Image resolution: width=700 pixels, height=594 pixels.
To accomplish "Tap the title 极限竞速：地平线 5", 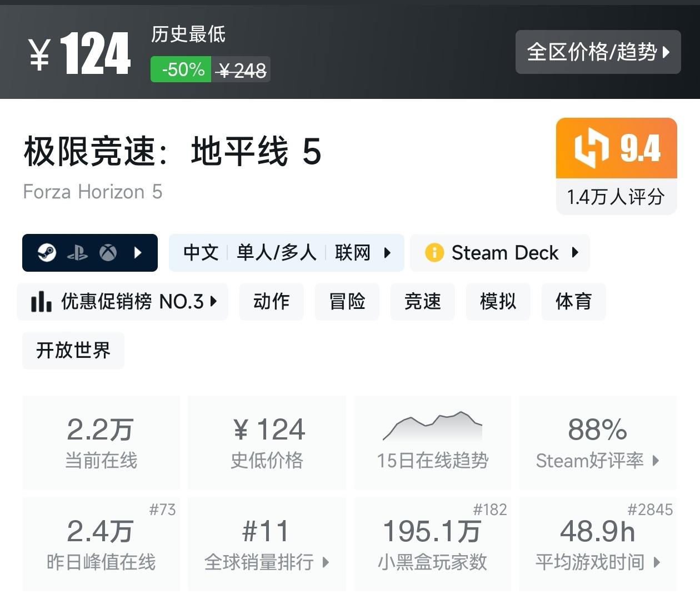I will (172, 151).
